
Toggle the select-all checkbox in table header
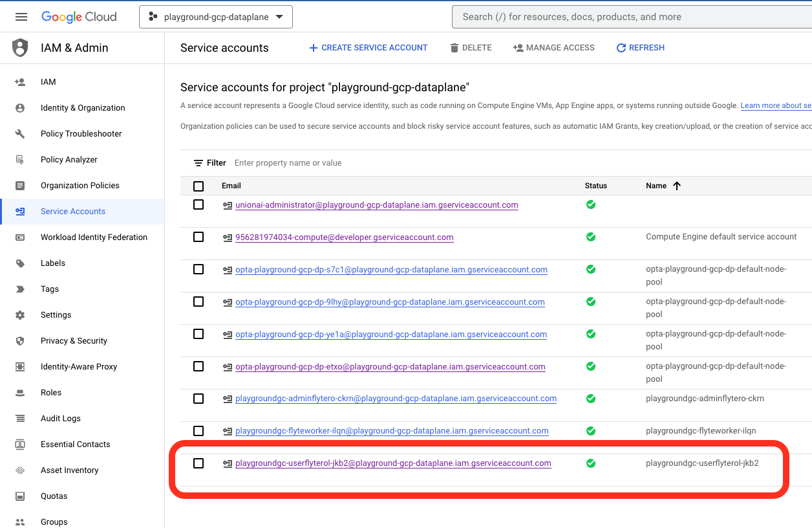click(198, 186)
